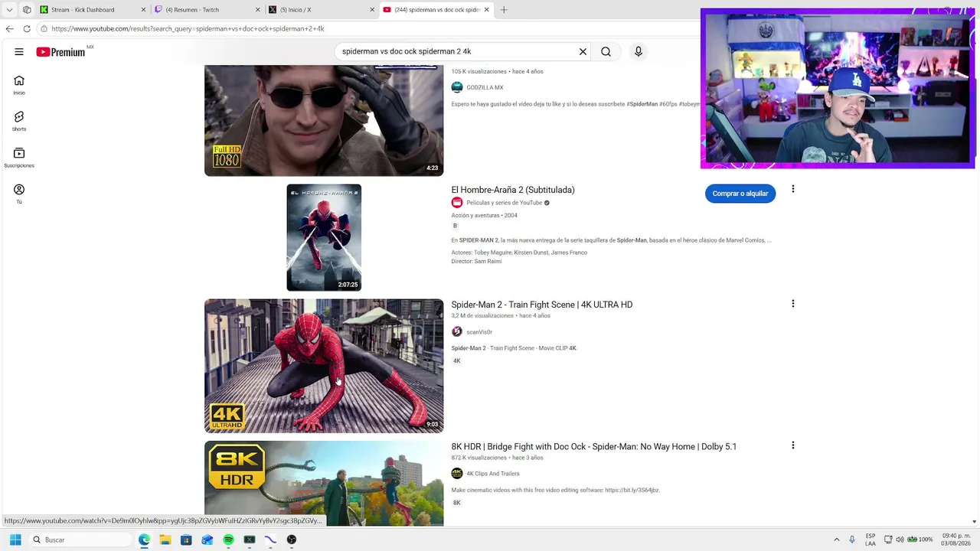This screenshot has width=980, height=551.
Task: Open Inicio in the YouTube sidebar
Action: point(19,85)
